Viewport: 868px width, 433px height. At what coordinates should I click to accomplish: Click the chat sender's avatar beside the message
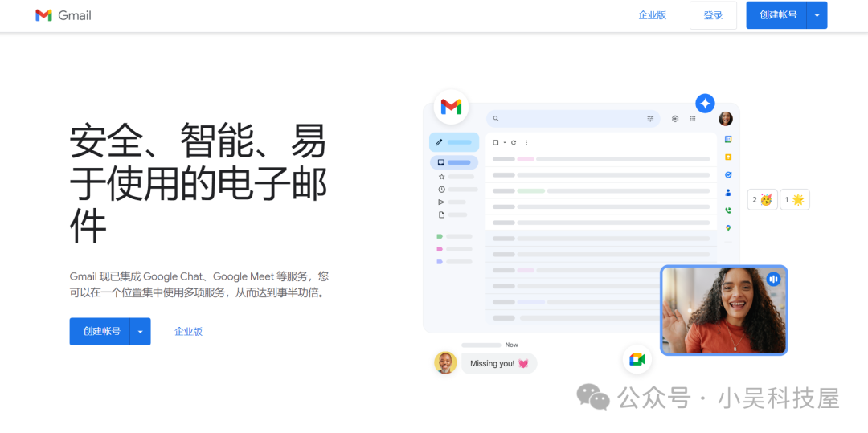445,363
